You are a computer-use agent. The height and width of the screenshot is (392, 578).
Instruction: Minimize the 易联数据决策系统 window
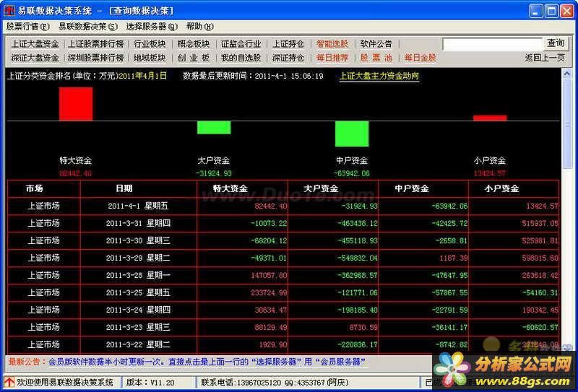[x=536, y=11]
